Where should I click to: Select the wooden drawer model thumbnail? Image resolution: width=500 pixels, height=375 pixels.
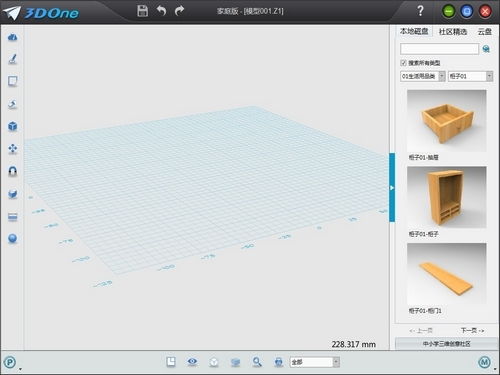tap(447, 121)
